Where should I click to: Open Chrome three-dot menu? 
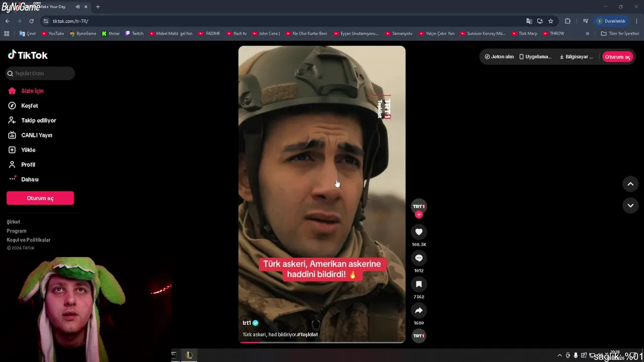[x=636, y=21]
